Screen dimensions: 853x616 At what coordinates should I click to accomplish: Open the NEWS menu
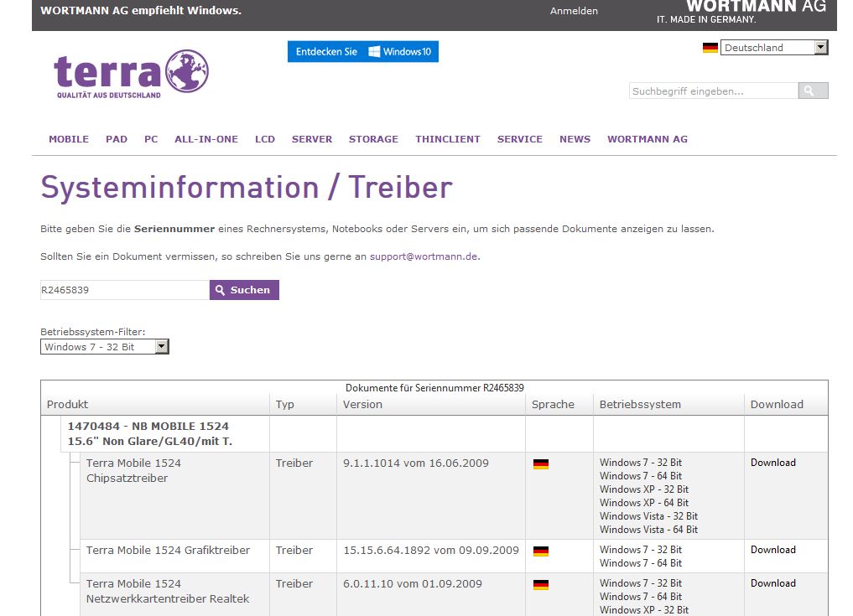pos(575,139)
